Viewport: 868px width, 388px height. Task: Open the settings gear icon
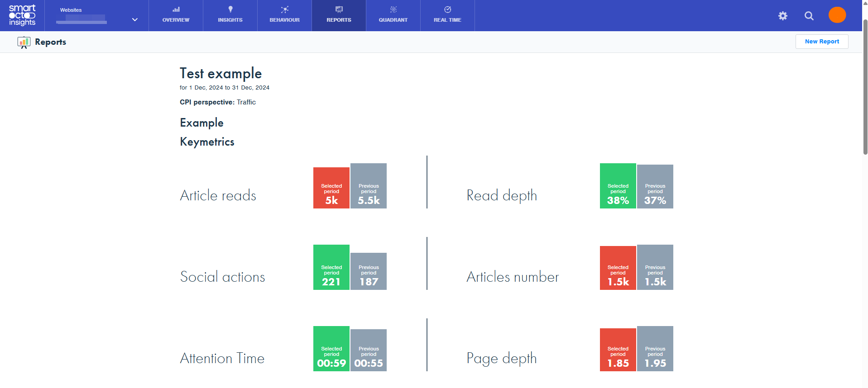point(782,16)
